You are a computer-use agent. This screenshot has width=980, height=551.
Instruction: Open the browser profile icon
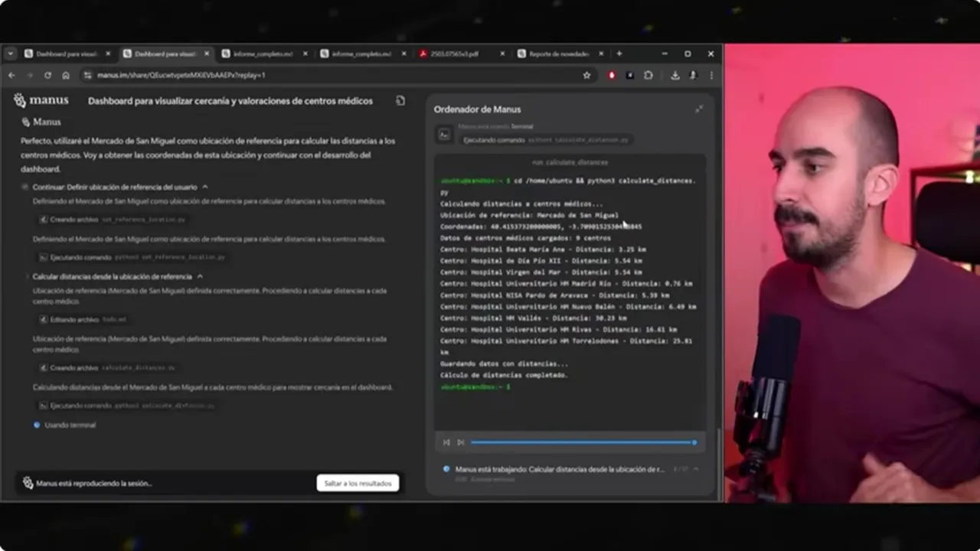point(693,75)
